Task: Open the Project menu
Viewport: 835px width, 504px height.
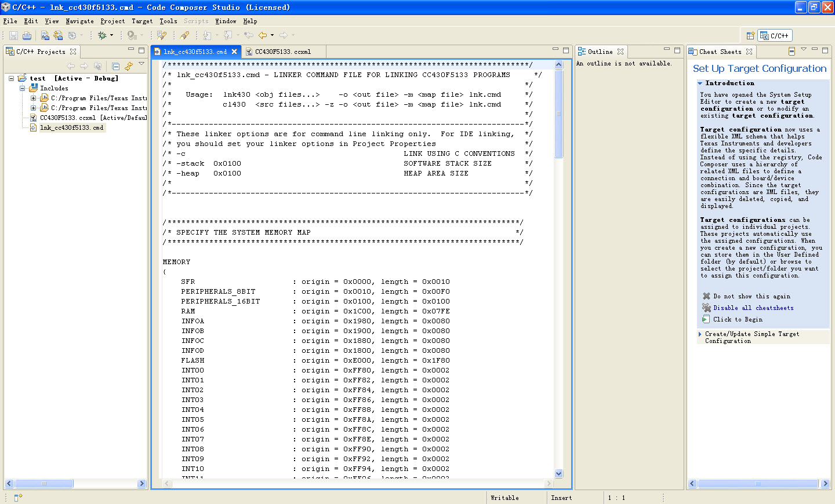Action: click(x=112, y=21)
